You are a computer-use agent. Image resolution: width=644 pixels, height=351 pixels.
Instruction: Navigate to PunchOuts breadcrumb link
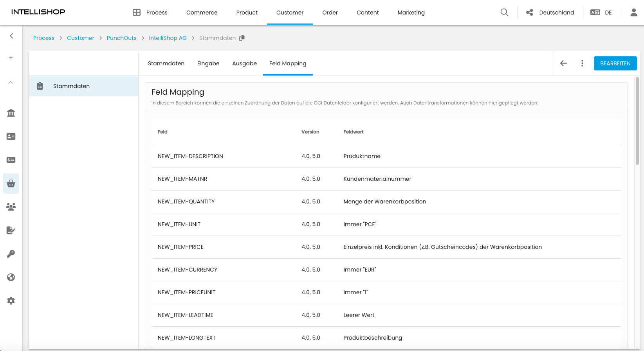tap(121, 38)
